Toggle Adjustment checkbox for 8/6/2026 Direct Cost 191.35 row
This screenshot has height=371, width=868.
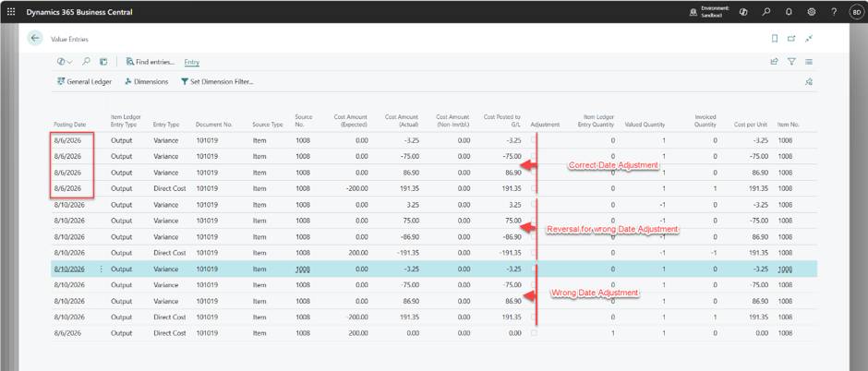click(534, 188)
